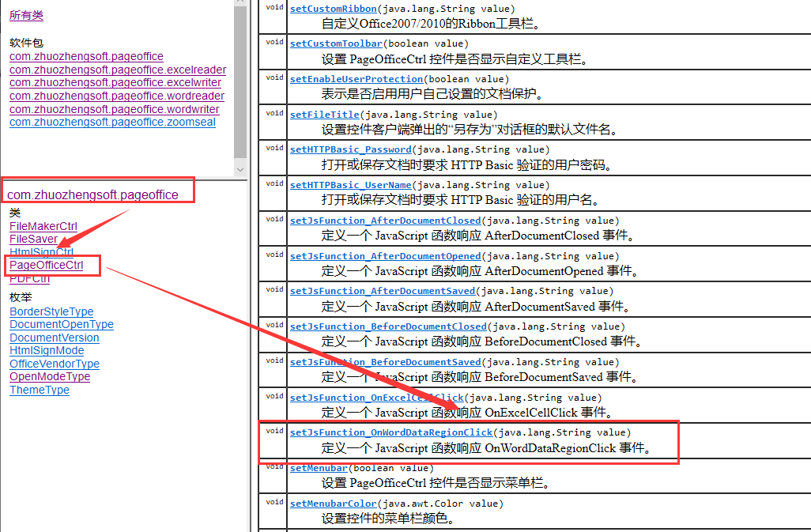
Task: Open the setHTTPBasic_Password method
Action: [x=351, y=150]
